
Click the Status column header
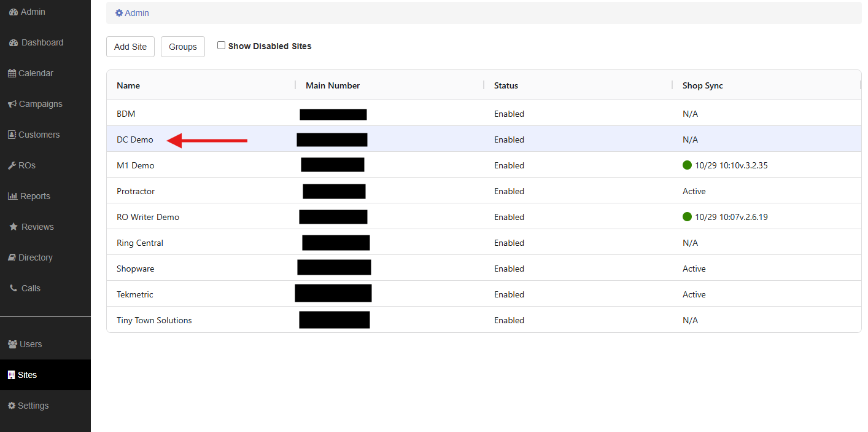click(x=506, y=85)
